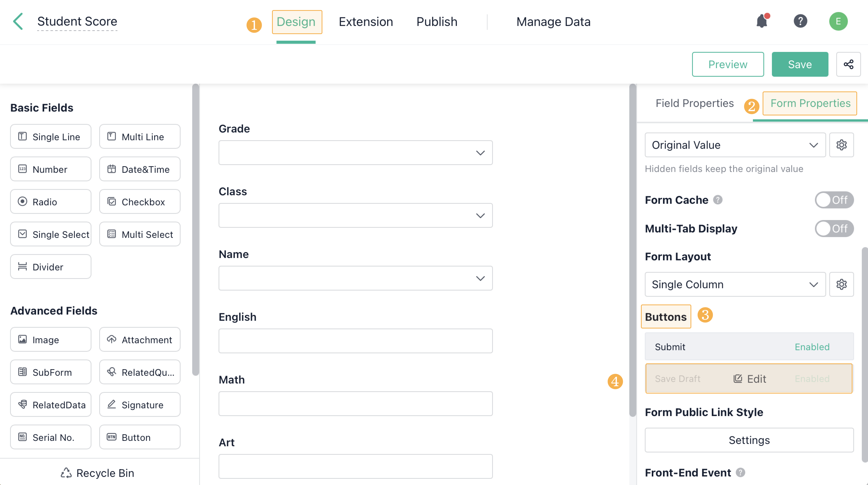Screen dimensions: 868x485
Task: Click the share icon next to Save
Action: click(x=848, y=64)
